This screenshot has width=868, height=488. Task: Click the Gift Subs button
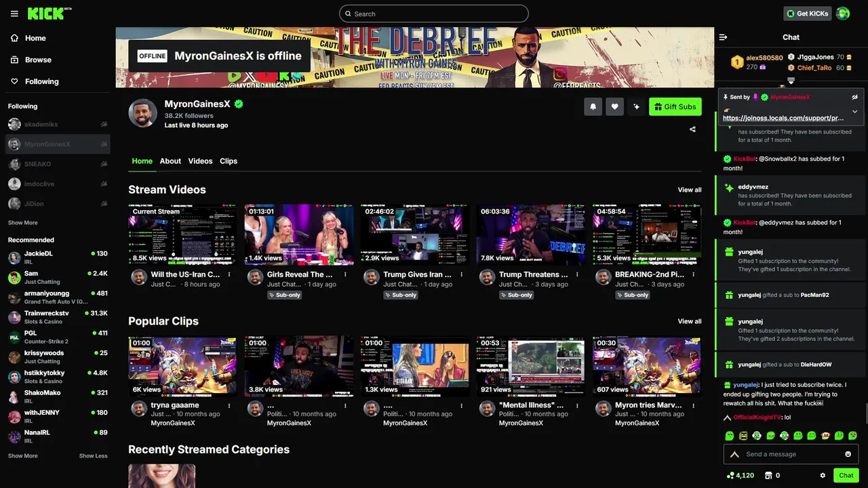point(675,106)
